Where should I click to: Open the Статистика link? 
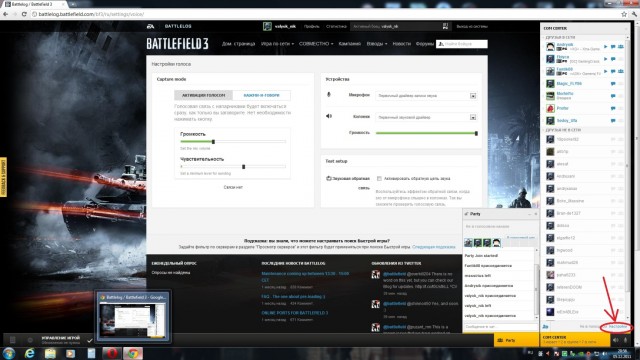(x=336, y=27)
